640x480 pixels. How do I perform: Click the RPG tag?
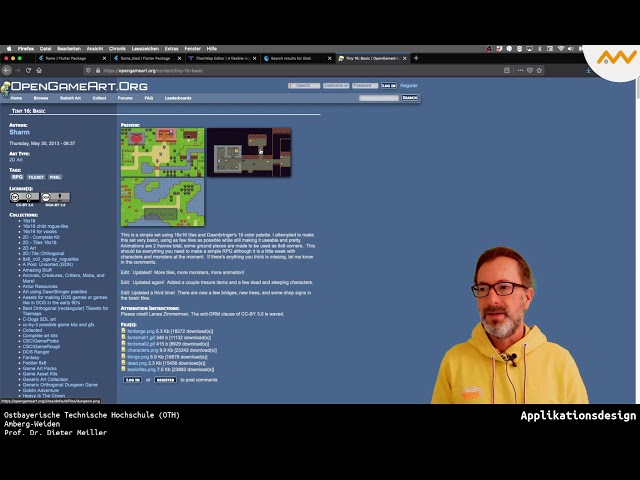point(17,177)
